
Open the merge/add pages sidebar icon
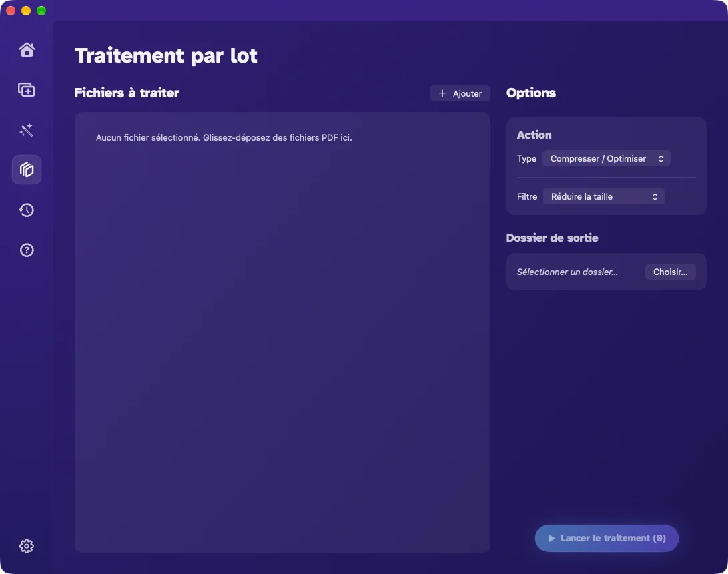tap(27, 89)
